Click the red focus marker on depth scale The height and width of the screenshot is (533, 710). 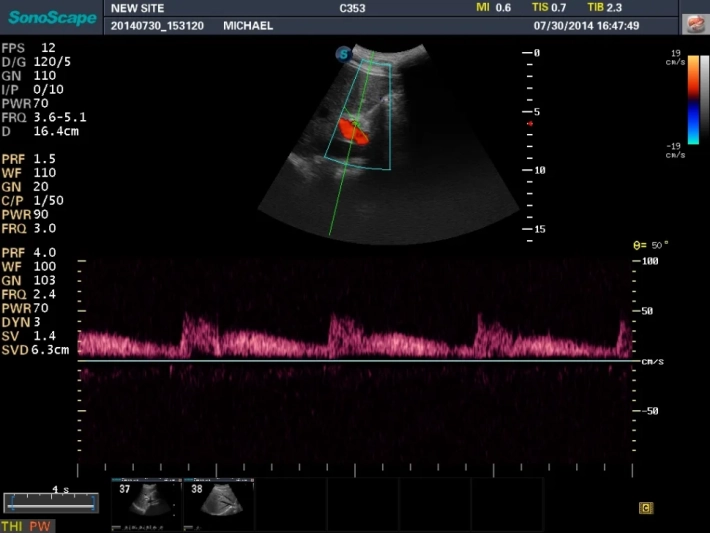pyautogui.click(x=530, y=123)
